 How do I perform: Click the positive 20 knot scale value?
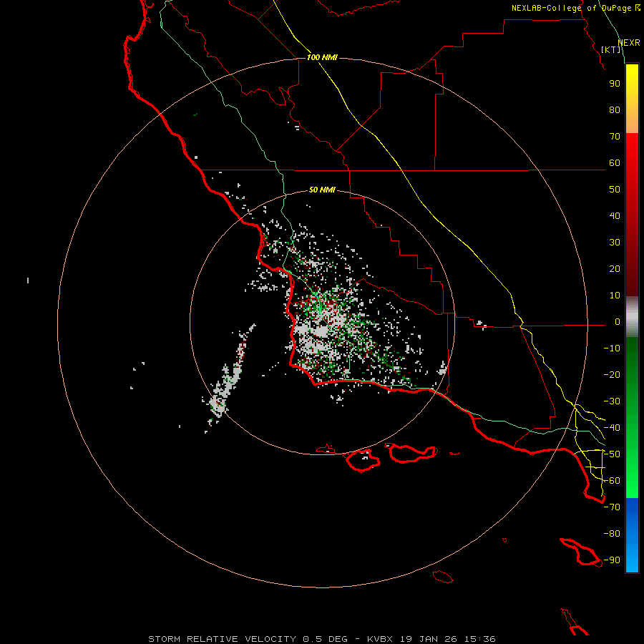pos(615,269)
